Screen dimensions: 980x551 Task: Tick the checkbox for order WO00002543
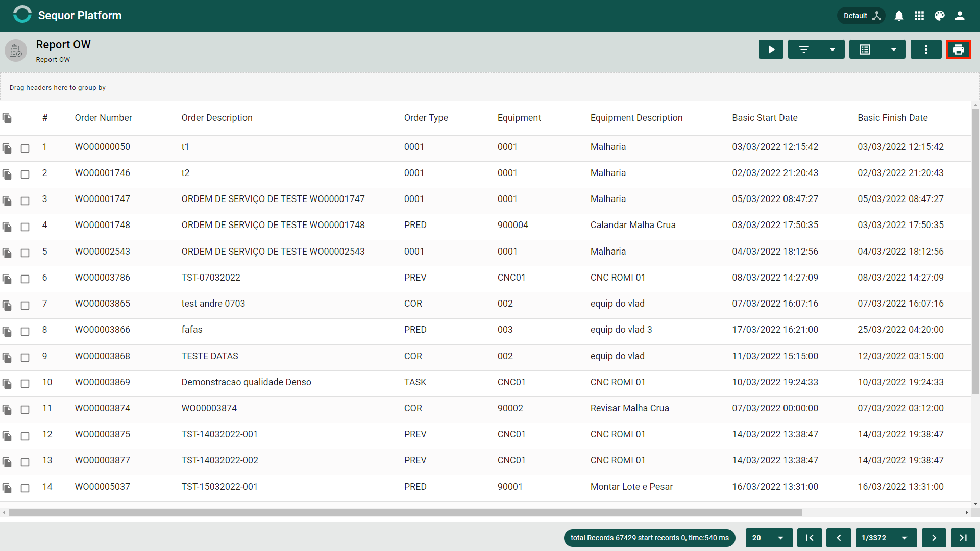click(25, 253)
